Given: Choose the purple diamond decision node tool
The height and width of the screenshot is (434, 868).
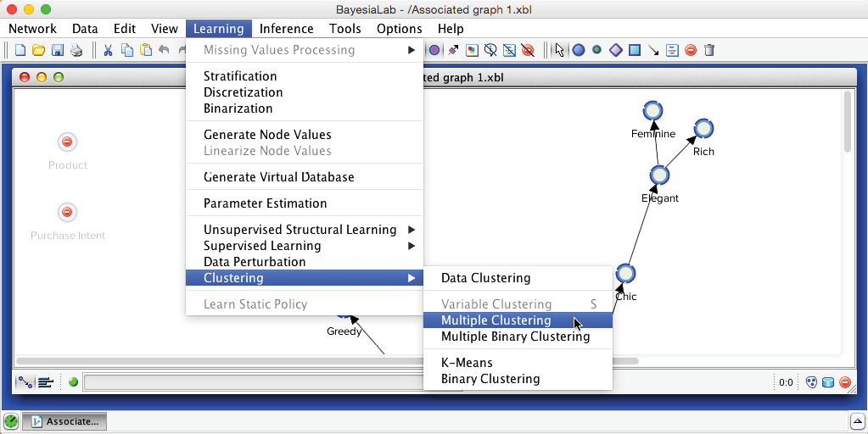Looking at the screenshot, I should click(616, 50).
